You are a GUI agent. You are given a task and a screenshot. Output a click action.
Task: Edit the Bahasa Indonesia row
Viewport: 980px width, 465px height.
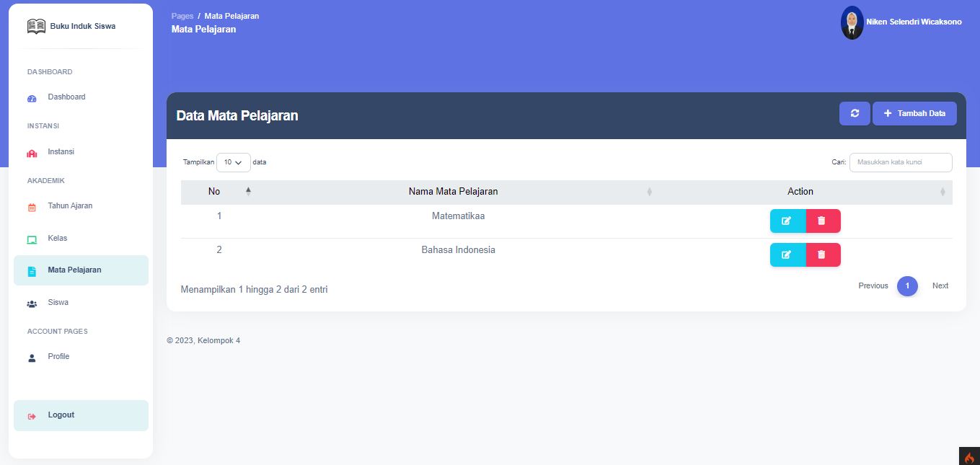787,254
